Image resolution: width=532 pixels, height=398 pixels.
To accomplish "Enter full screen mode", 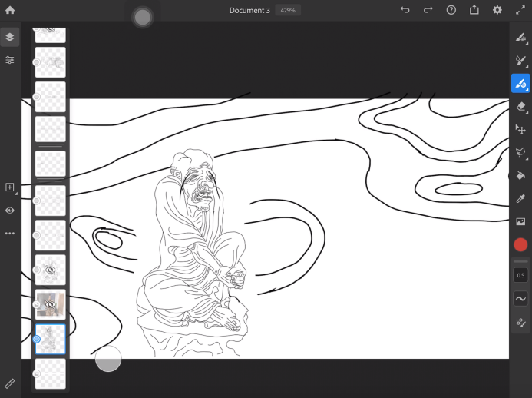I will [x=520, y=10].
